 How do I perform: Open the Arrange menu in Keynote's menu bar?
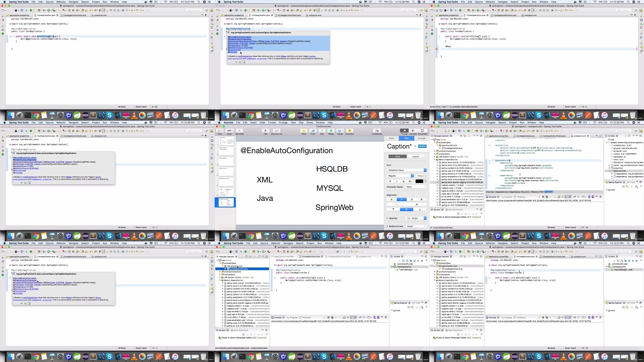click(283, 122)
